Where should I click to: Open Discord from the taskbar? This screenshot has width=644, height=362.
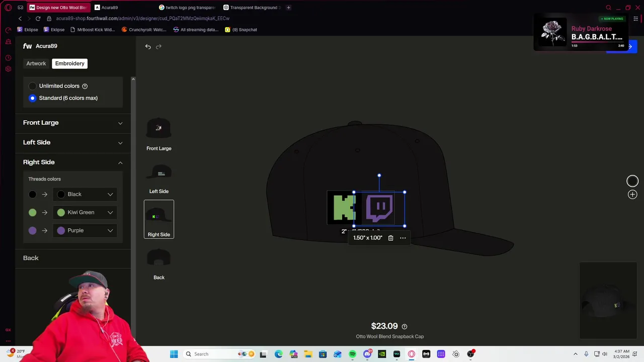367,354
